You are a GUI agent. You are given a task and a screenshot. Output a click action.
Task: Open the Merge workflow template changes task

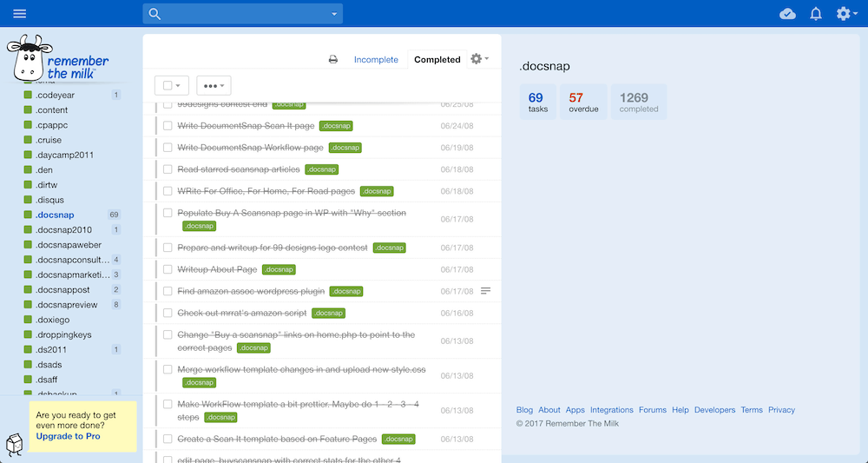(302, 369)
